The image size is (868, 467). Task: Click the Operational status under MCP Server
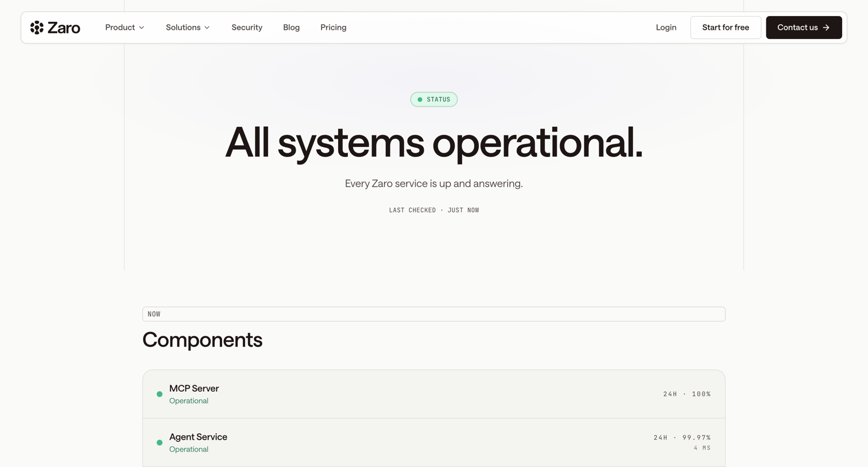[x=189, y=401]
